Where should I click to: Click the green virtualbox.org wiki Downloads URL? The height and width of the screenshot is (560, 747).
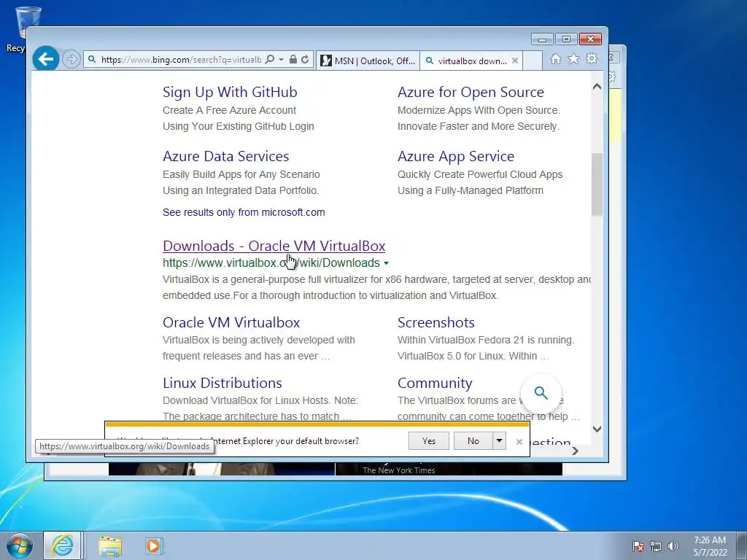point(271,262)
